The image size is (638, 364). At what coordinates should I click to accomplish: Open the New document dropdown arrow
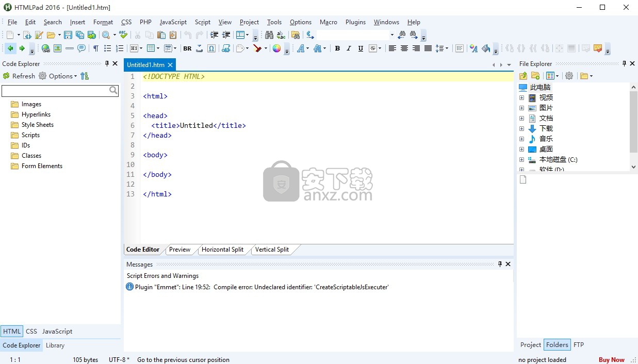pos(19,35)
